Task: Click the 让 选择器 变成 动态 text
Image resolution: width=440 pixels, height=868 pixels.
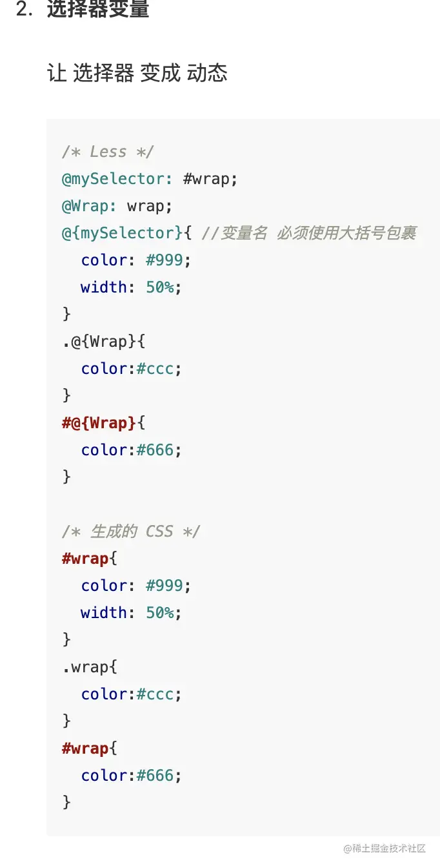Action: [137, 73]
